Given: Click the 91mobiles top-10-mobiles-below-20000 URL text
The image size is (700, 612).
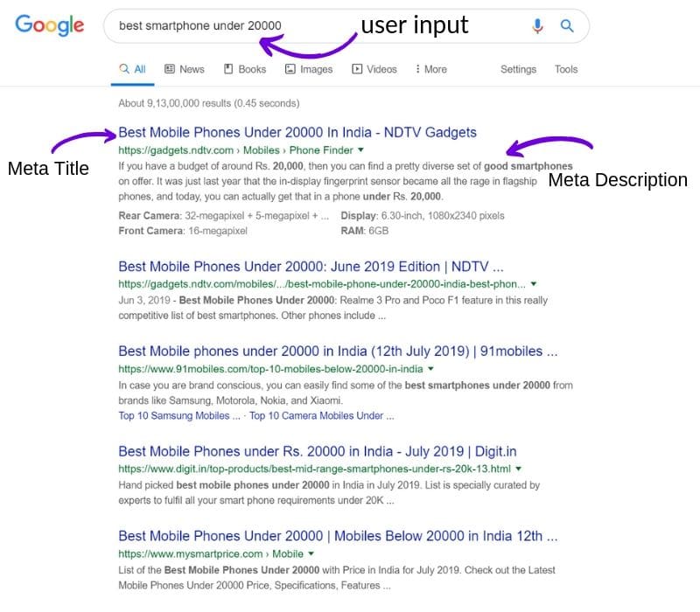Looking at the screenshot, I should tap(270, 369).
